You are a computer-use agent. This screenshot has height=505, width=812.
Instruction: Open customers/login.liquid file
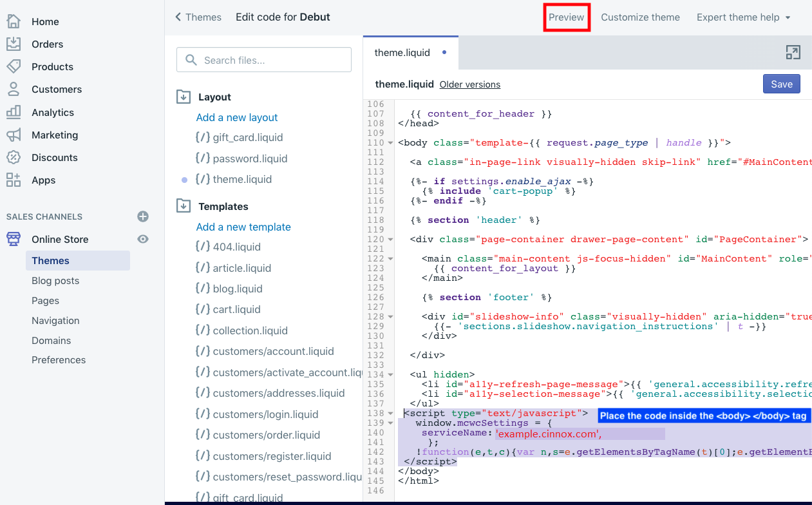pos(266,414)
